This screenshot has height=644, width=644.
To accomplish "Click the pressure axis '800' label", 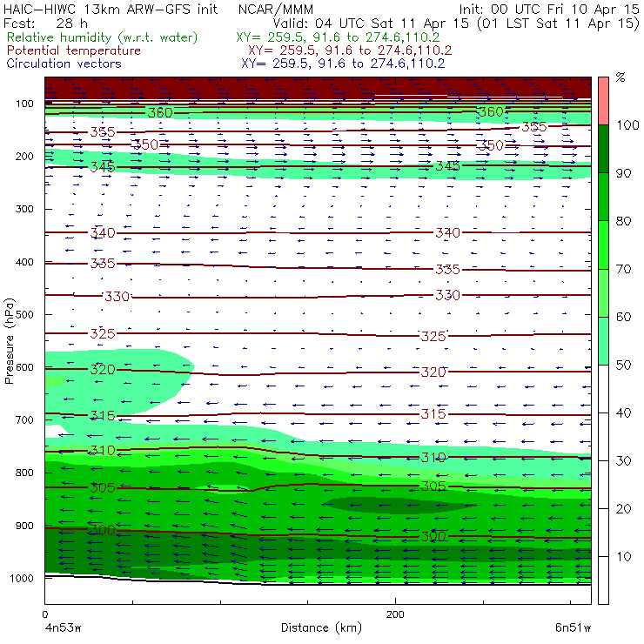I will tap(24, 473).
